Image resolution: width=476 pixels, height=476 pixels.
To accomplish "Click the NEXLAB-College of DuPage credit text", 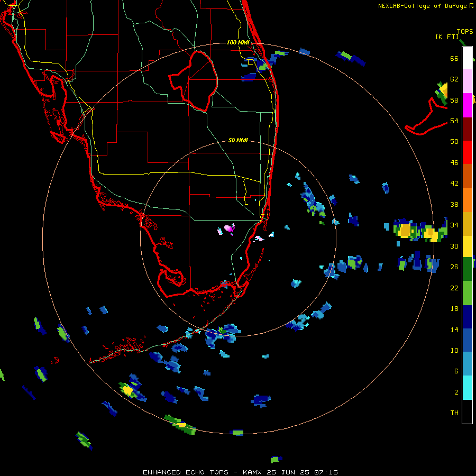I will [426, 6].
